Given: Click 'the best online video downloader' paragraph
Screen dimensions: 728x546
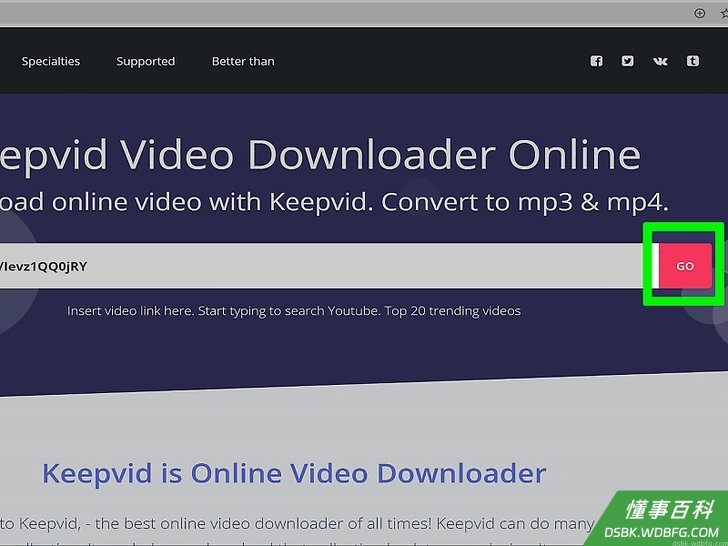Looking at the screenshot, I should tap(297, 524).
